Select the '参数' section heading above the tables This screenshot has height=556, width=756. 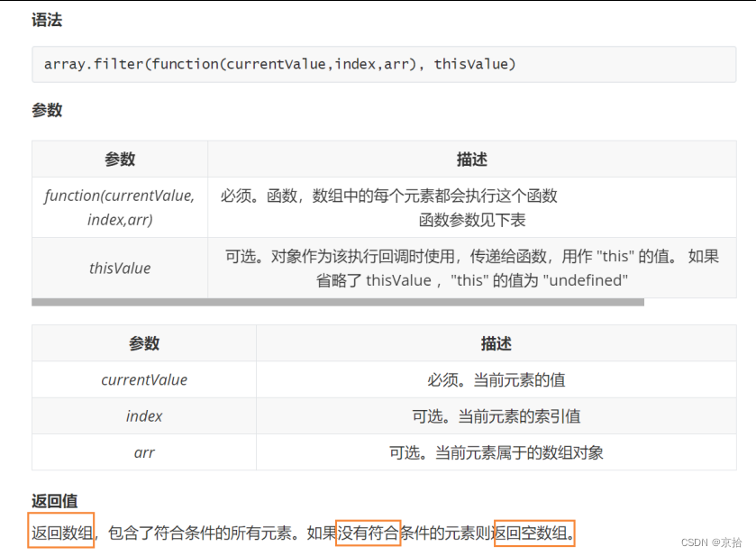click(x=47, y=110)
